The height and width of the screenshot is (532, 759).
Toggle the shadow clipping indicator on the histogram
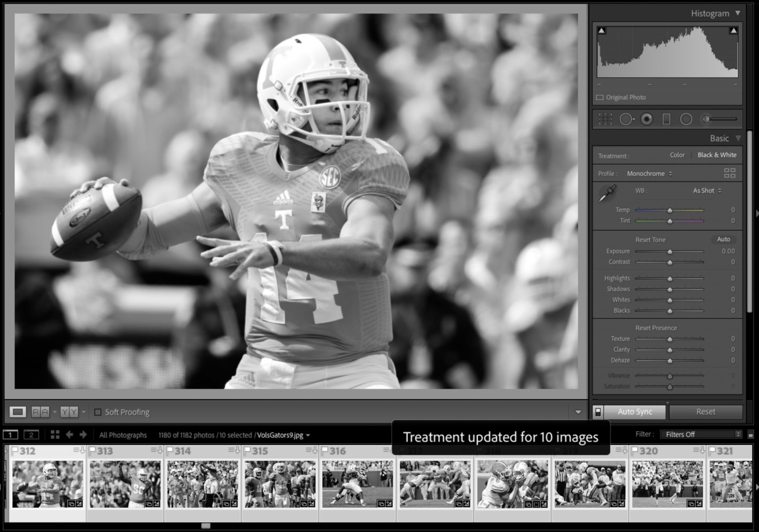pyautogui.click(x=600, y=30)
